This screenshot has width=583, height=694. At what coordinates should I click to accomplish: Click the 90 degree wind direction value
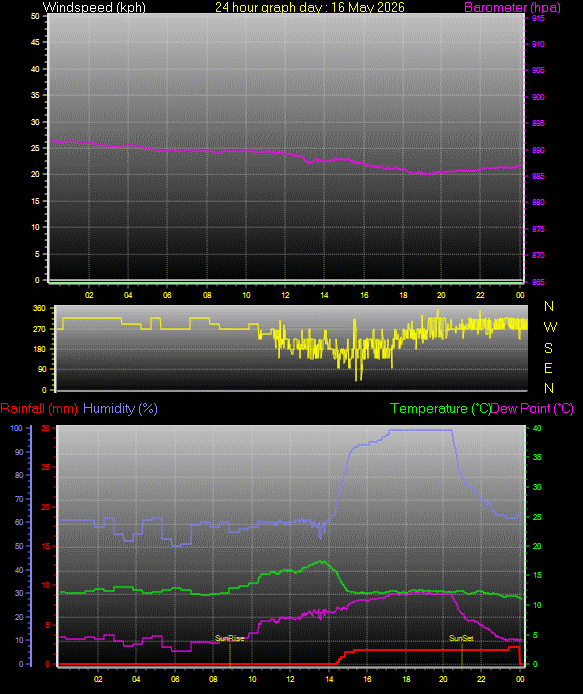tap(42, 369)
